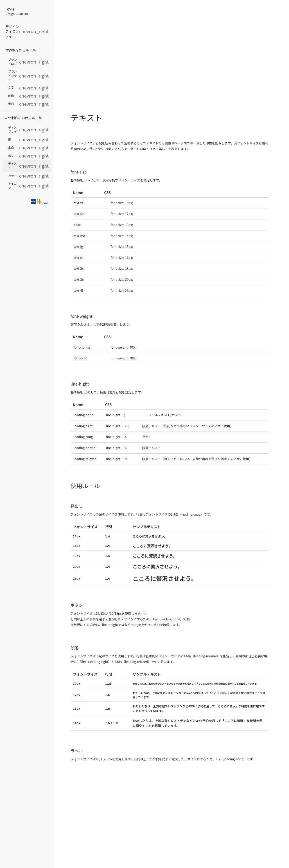The image size is (289, 868).
Task: Click the ラベル section heading
Action: [77, 751]
